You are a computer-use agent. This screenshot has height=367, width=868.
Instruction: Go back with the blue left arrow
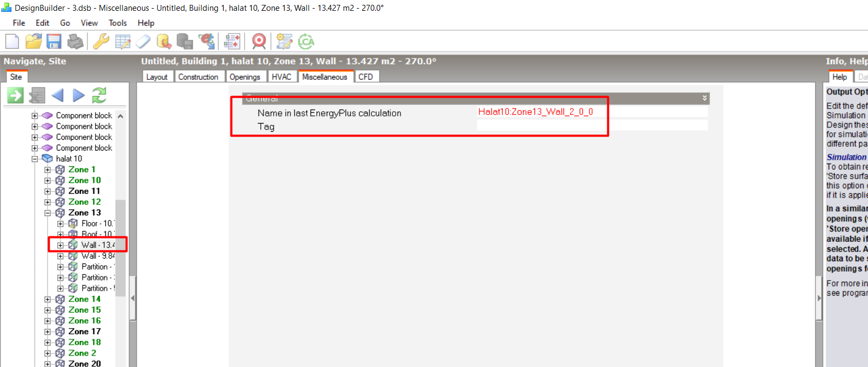pyautogui.click(x=57, y=96)
